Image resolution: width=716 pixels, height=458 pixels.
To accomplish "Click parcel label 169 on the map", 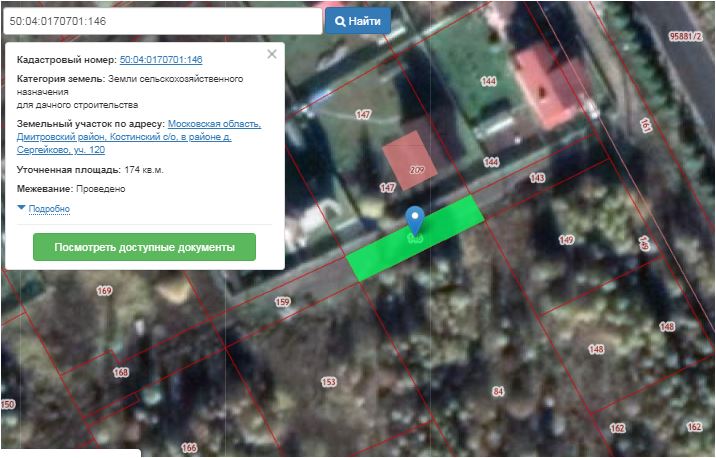I will (104, 291).
